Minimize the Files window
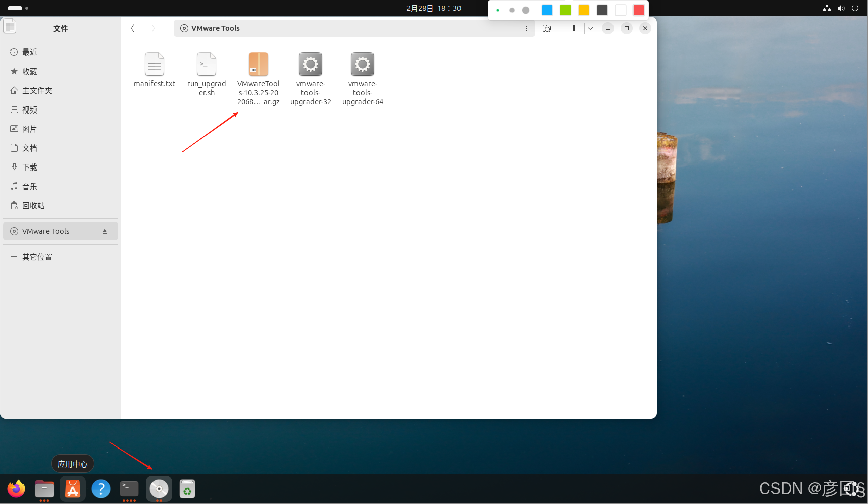Viewport: 868px width, 504px height. [608, 28]
